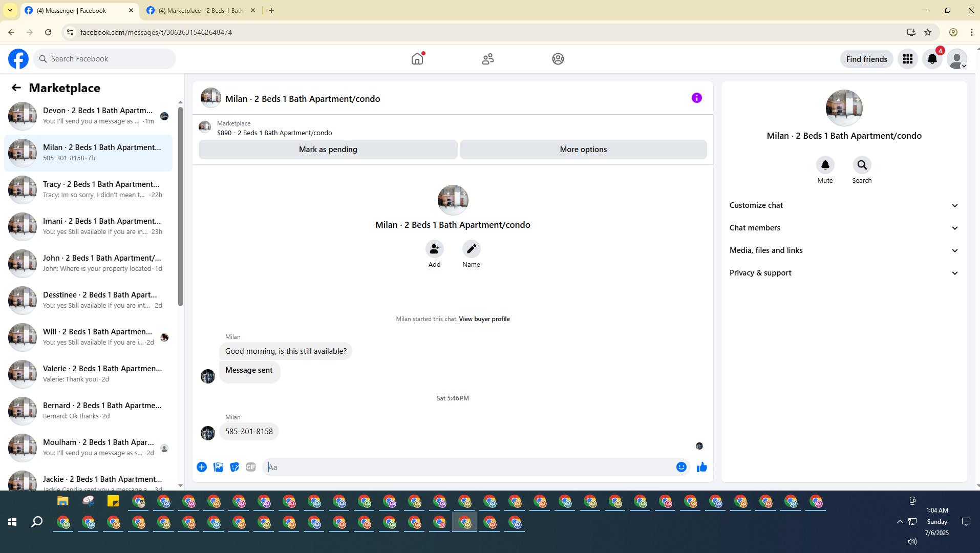Open Chrome three-dot menu

coord(971,32)
